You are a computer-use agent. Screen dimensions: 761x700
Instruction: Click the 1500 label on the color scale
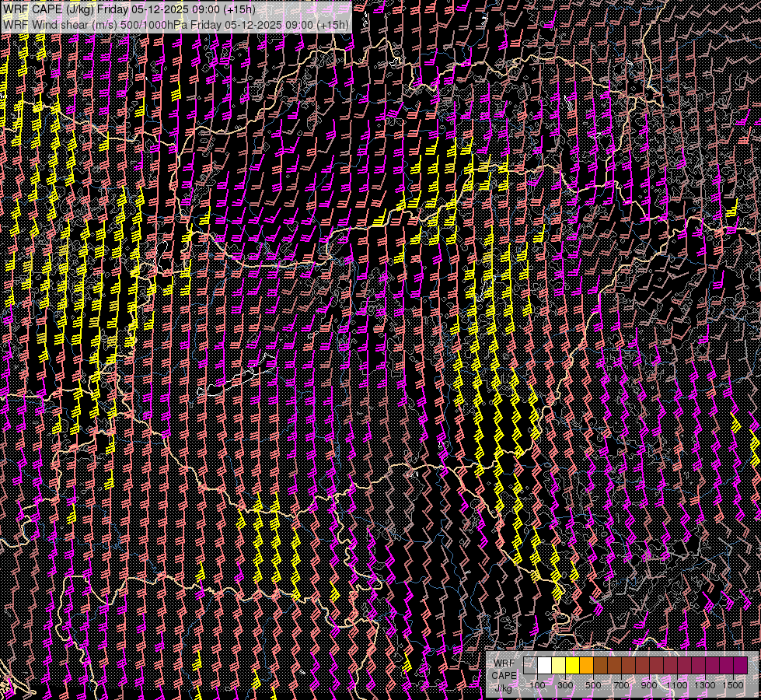733,685
